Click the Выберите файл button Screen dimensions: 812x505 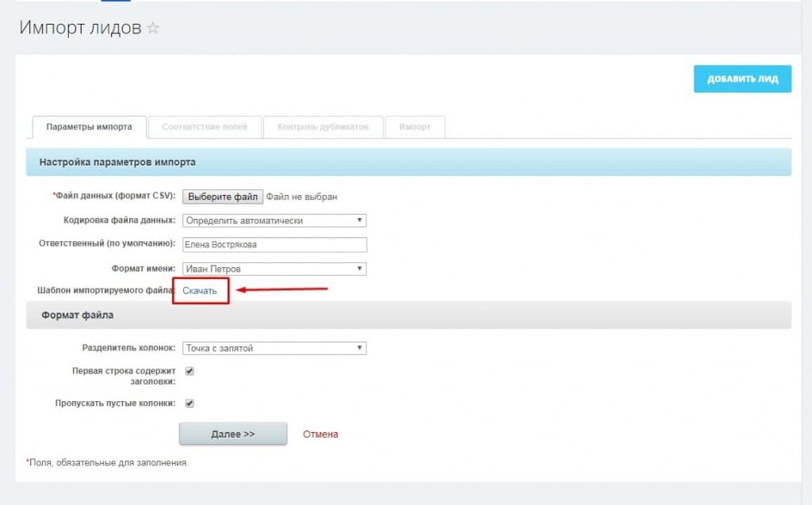coord(222,197)
